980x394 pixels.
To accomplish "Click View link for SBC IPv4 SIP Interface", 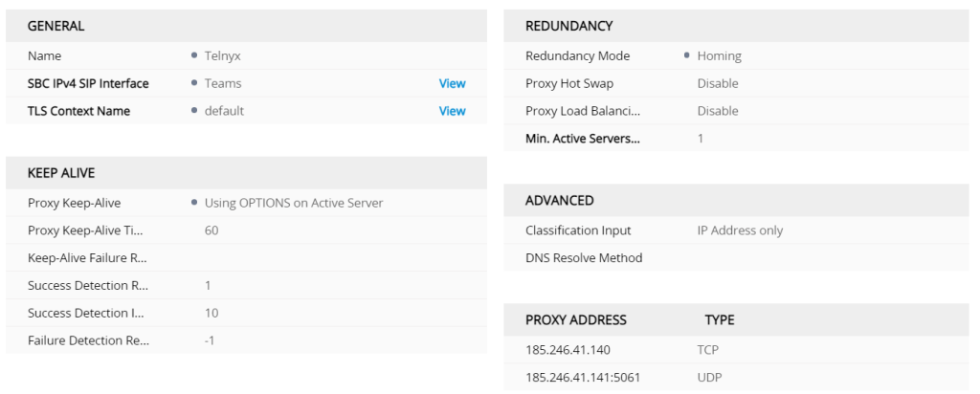I will (452, 83).
